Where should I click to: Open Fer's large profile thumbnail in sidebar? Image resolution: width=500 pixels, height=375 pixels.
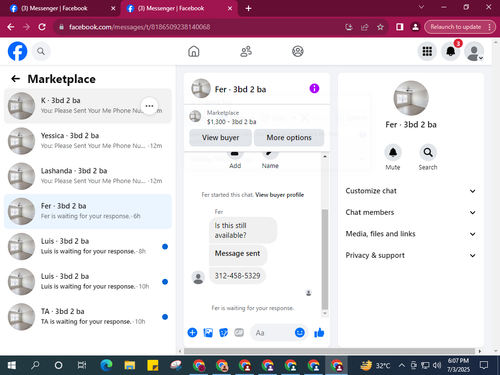[411, 98]
